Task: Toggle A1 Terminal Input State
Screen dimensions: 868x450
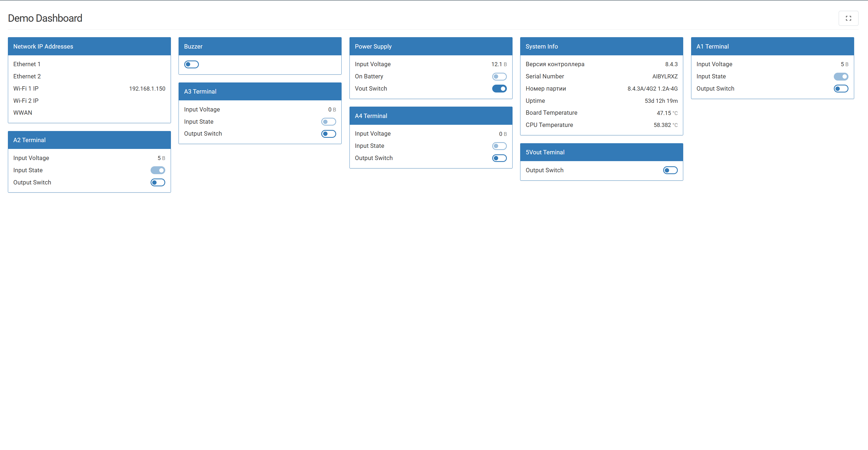Action: point(841,76)
